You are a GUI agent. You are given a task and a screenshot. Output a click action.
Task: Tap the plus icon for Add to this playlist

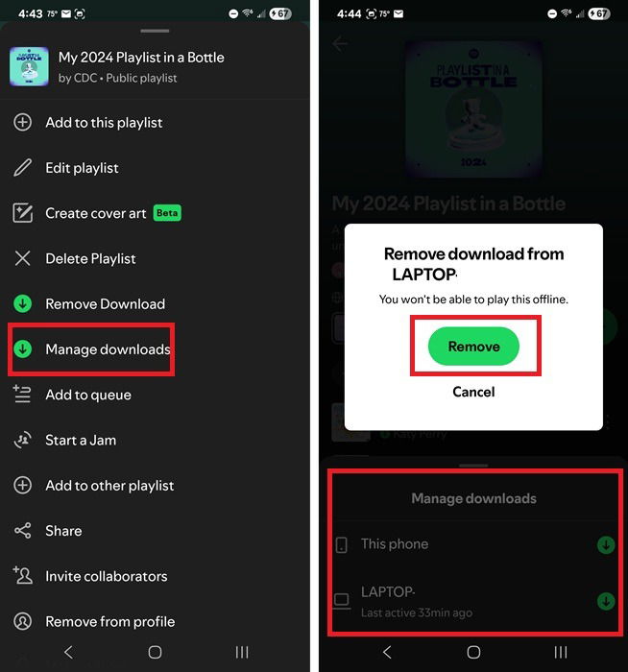[22, 123]
